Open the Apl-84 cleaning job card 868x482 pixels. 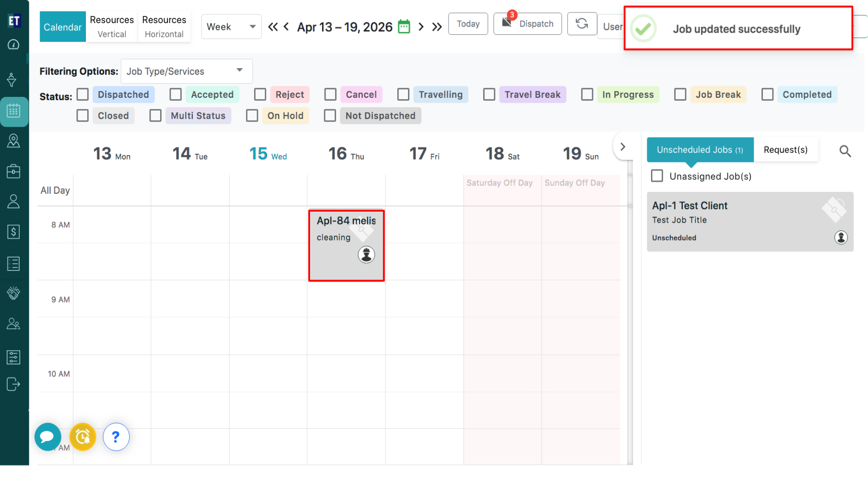(x=346, y=246)
